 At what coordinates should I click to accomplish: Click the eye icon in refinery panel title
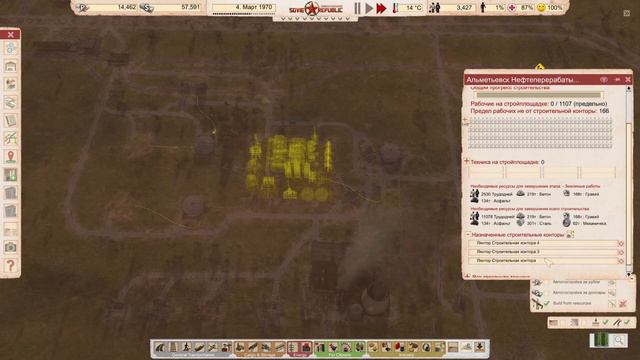604,79
